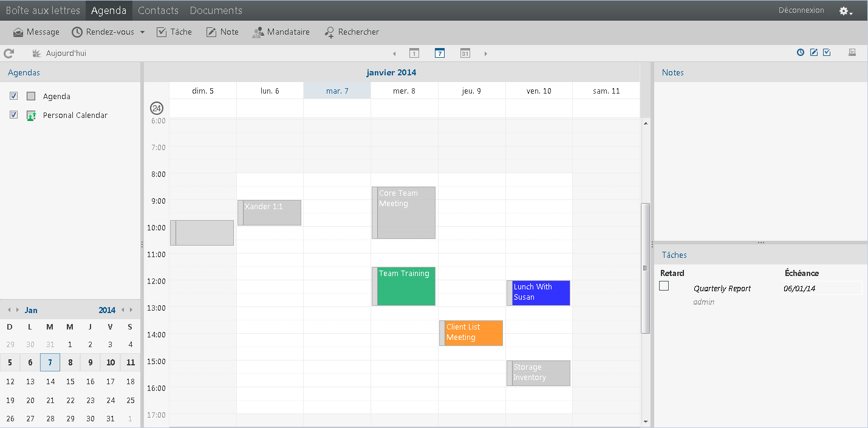
Task: Uncheck the Agenda calendar
Action: point(13,95)
